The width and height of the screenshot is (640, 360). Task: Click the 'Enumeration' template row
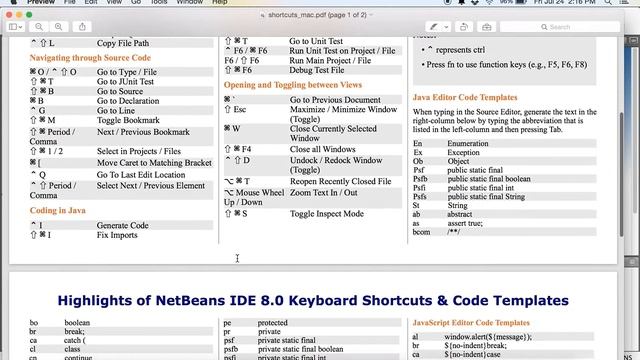(504, 144)
